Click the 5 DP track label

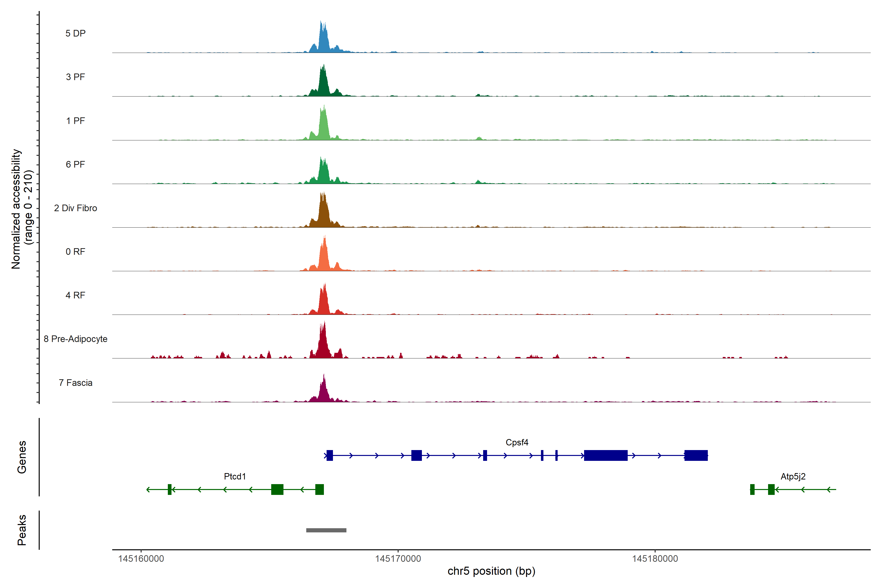[x=75, y=33]
